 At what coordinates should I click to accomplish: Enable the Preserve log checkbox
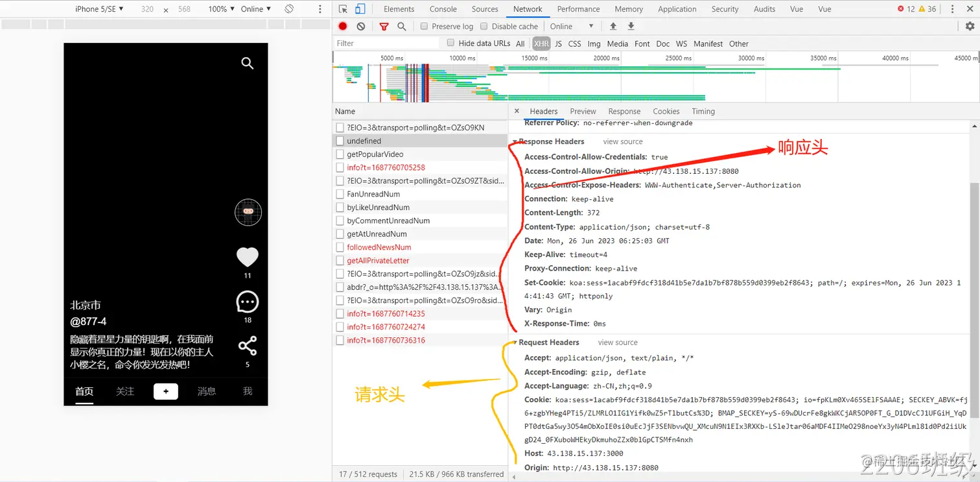pos(424,27)
